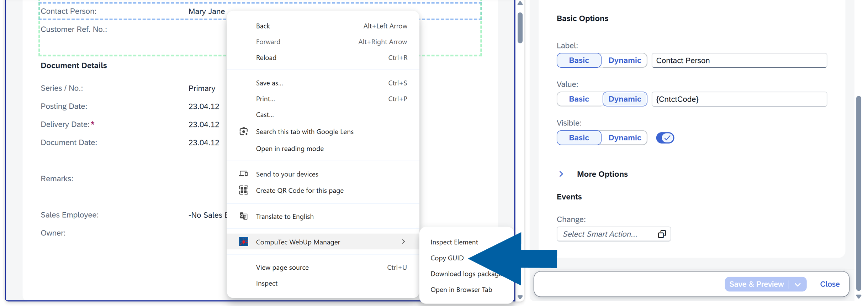The image size is (868, 306).
Task: Select Download logs package entry
Action: point(466,274)
